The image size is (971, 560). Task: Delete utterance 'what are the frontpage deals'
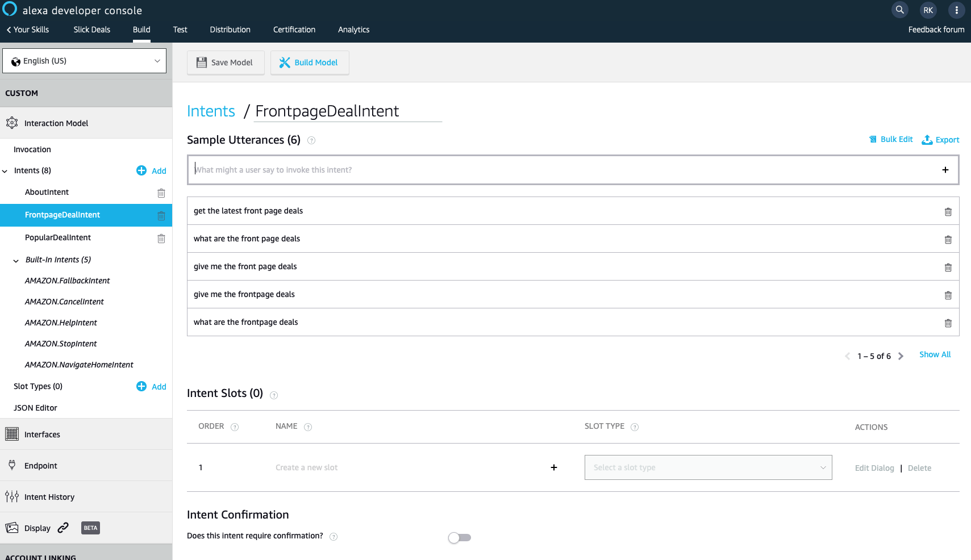[x=948, y=323]
